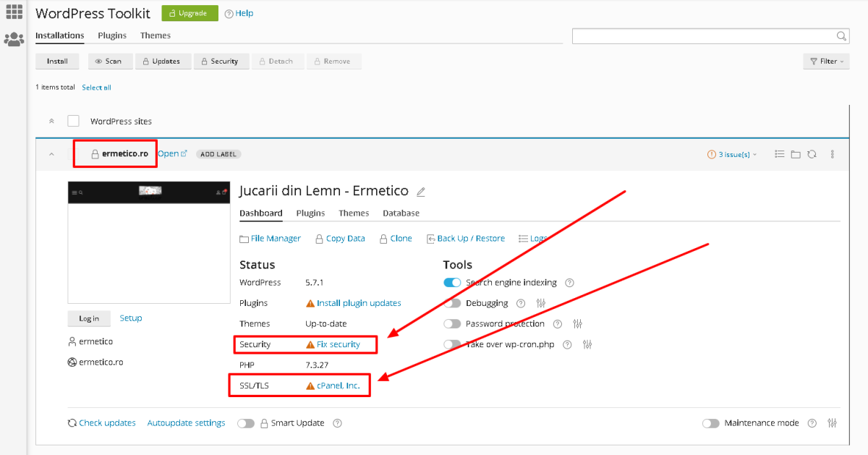Click the Updates button
Screen dimensions: 868x455
click(163, 61)
